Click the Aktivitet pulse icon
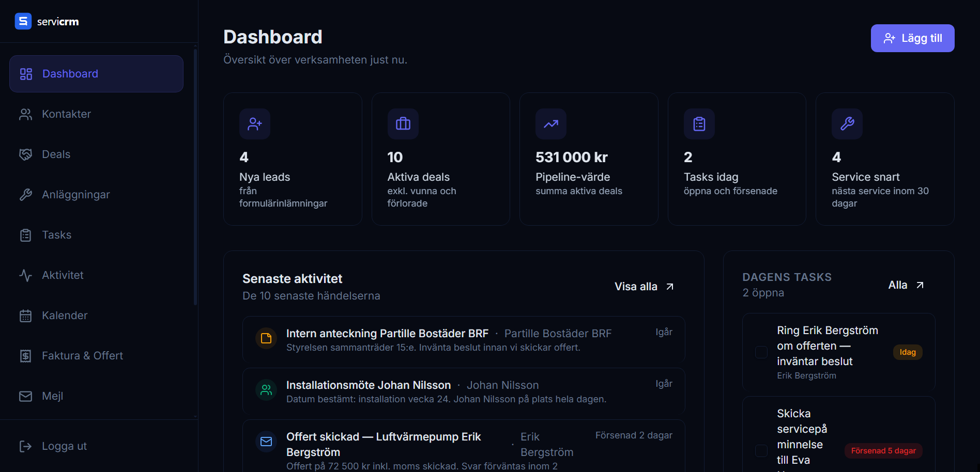The image size is (980, 472). coord(26,275)
